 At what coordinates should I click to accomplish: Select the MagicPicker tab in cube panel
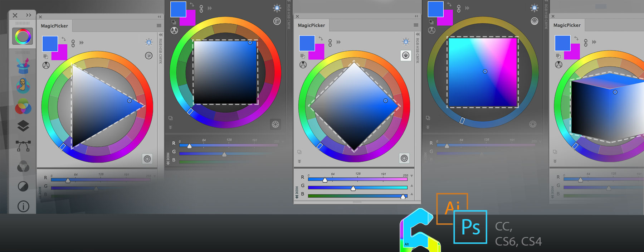(x=567, y=25)
